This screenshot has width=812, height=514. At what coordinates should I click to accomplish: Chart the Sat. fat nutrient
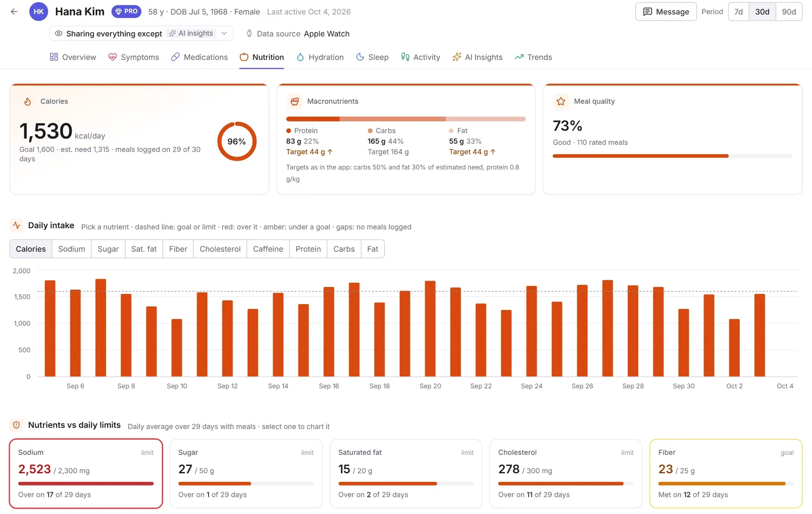click(x=144, y=249)
